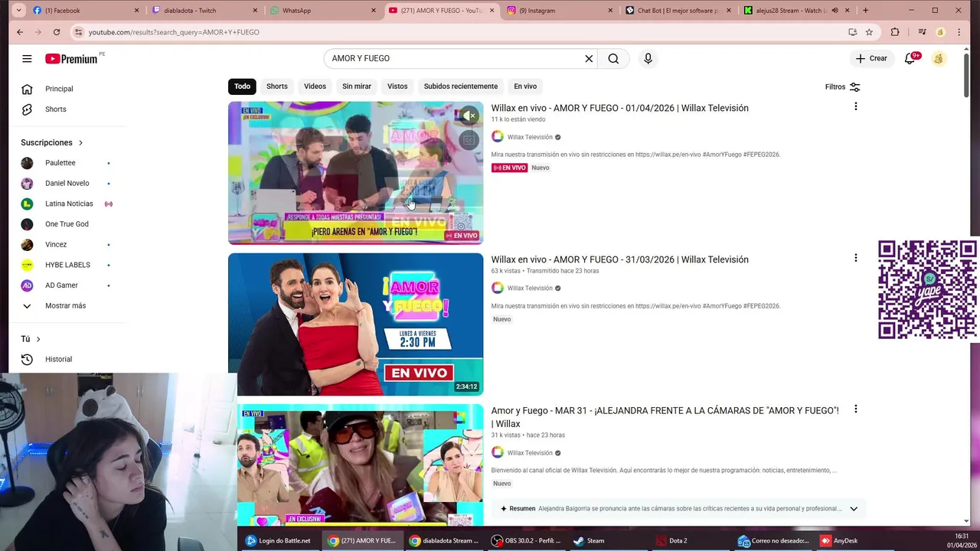Mute the alejus28 Stream tab audio icon

tap(835, 11)
